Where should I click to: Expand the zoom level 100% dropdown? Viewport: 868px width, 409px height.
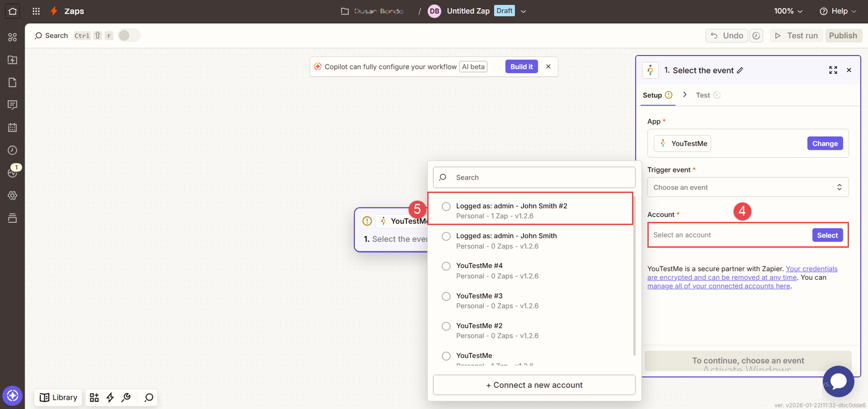tap(788, 11)
